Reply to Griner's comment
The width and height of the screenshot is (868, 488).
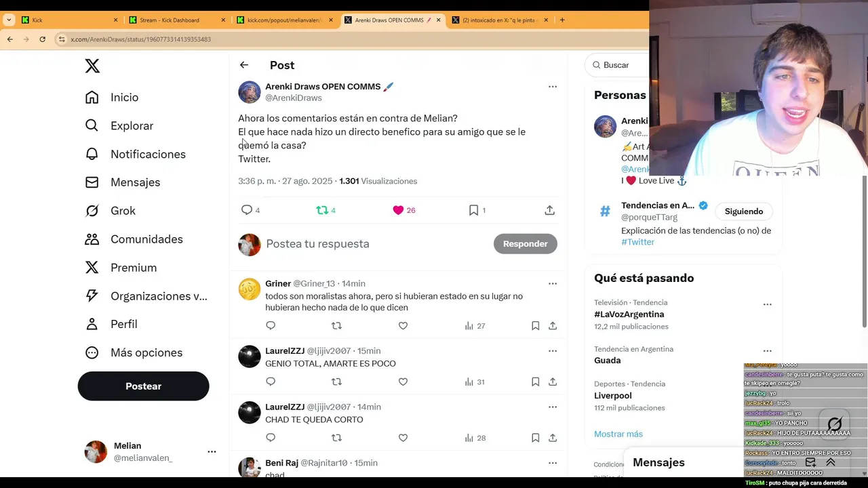(271, 326)
